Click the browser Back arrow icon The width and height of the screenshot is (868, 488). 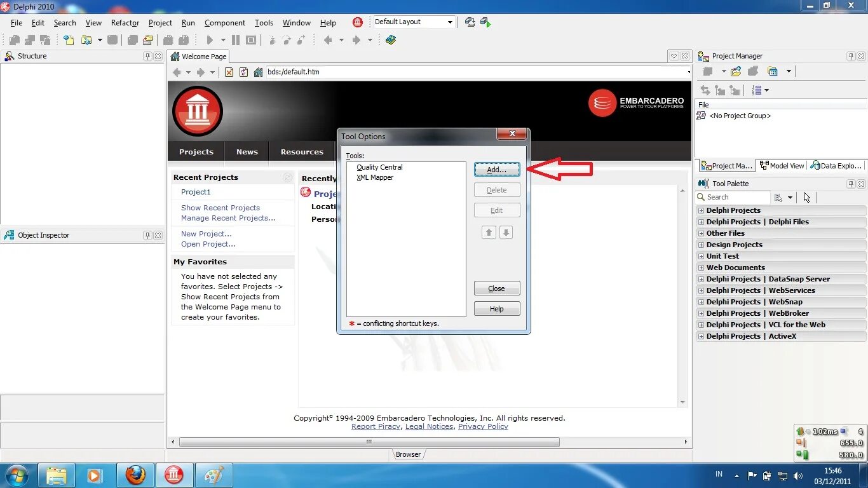click(177, 72)
